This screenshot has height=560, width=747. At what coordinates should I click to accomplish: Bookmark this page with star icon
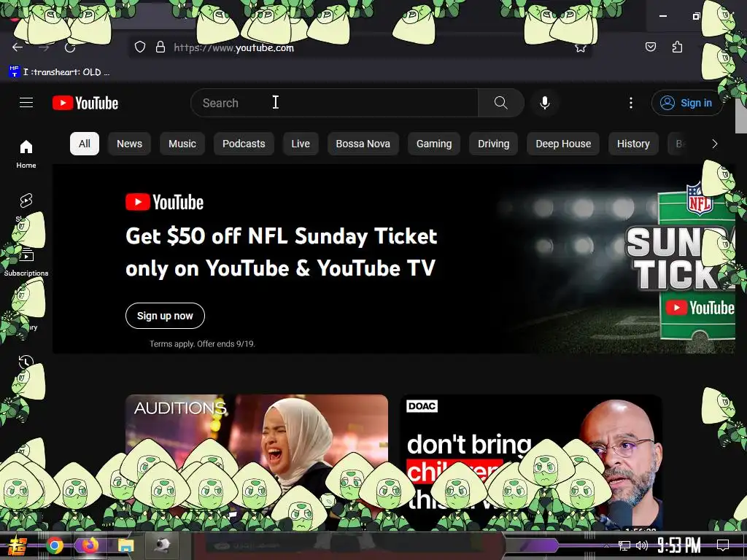tap(580, 47)
